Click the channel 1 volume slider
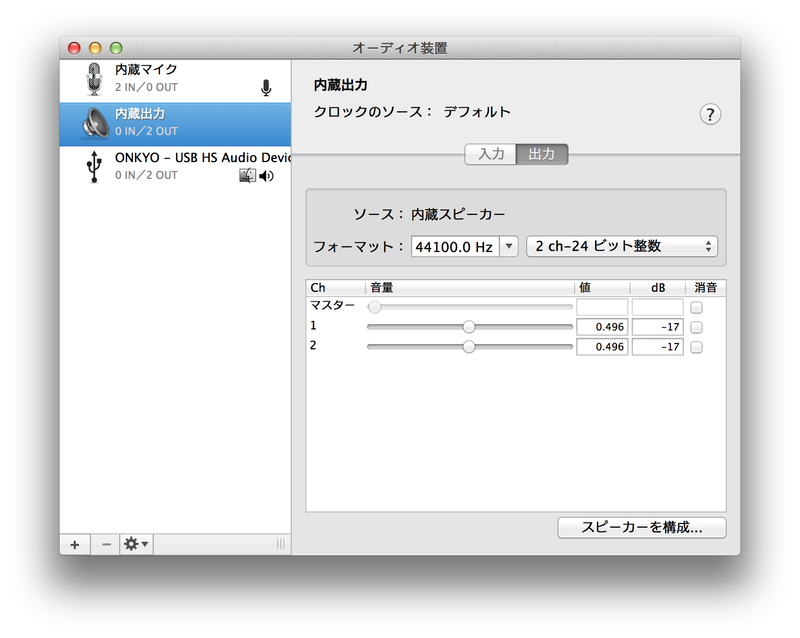This screenshot has width=800, height=638. click(x=469, y=327)
